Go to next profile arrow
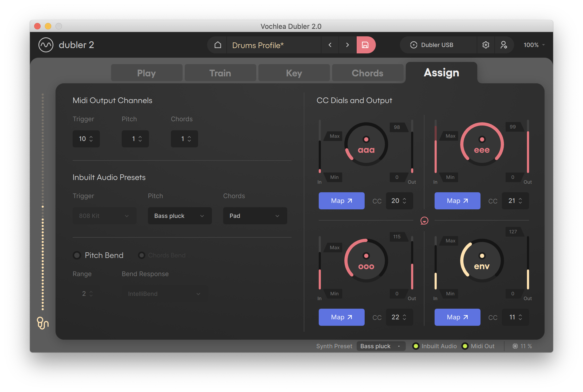583x392 pixels. coord(347,45)
